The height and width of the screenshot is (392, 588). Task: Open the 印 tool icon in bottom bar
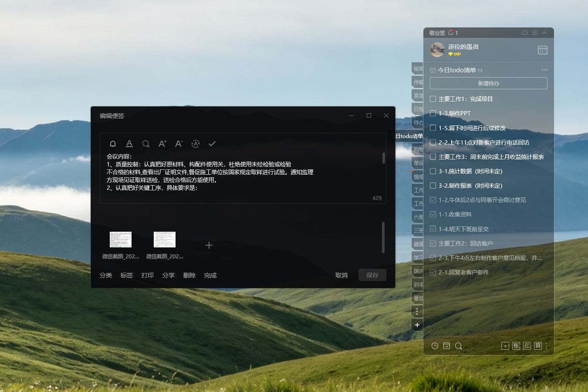click(x=527, y=346)
